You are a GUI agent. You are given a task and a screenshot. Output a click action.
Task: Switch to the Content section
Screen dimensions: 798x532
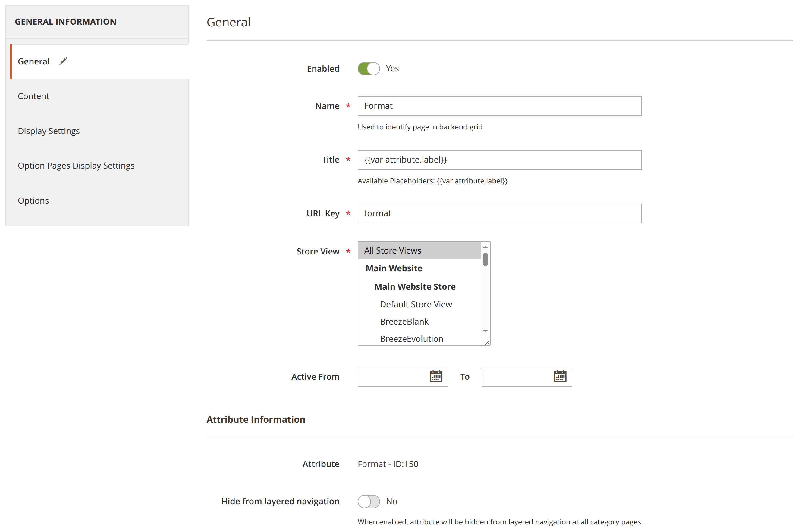tap(33, 96)
